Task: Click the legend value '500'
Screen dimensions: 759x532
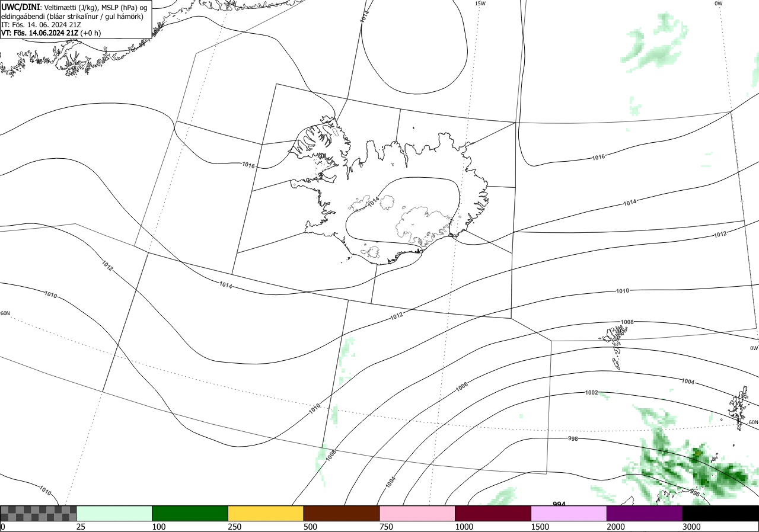Action: tap(310, 527)
